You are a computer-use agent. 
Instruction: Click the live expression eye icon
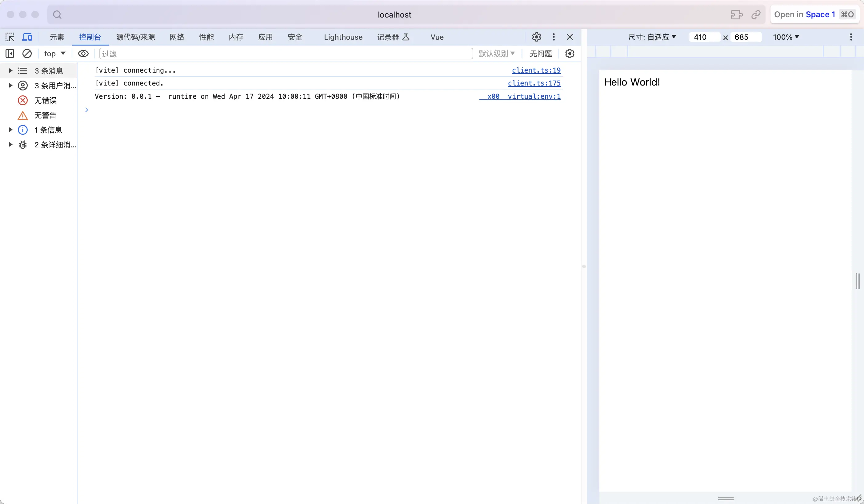click(83, 54)
